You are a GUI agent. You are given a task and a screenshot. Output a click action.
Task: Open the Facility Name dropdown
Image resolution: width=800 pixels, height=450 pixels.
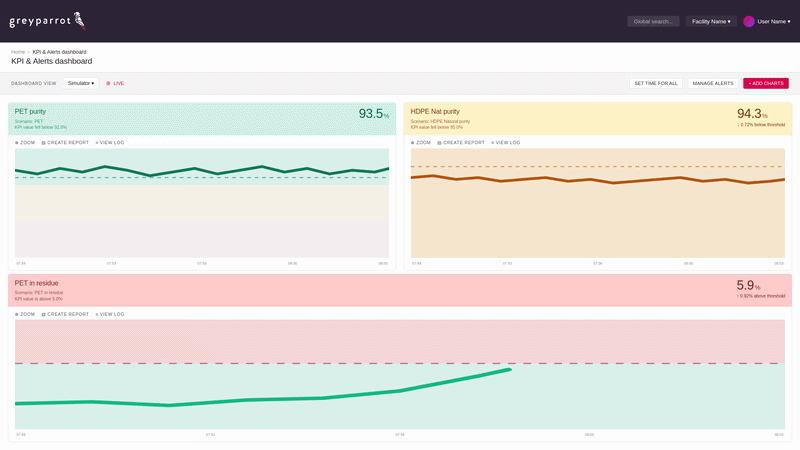tap(711, 21)
